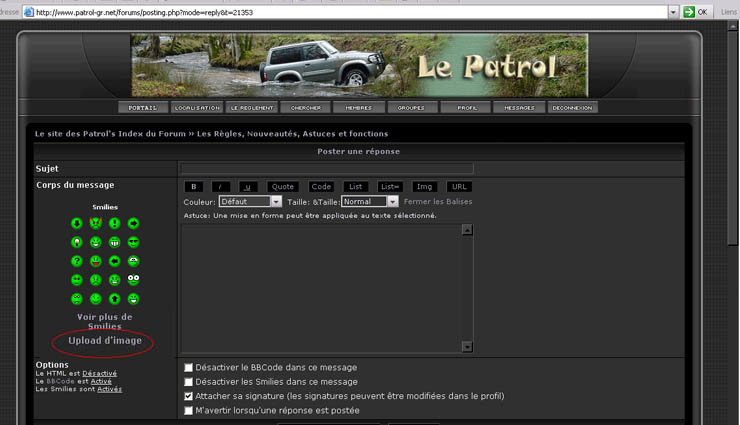
Task: Insert the question mark smiley
Action: coord(76,261)
